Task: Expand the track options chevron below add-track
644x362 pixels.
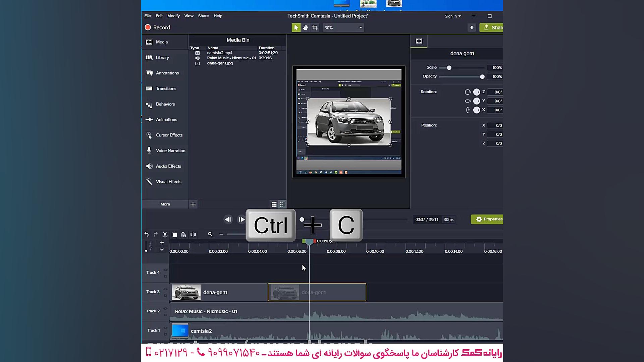Action: click(x=162, y=250)
